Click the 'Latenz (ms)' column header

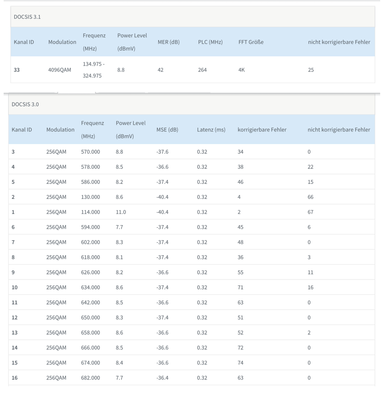point(211,130)
